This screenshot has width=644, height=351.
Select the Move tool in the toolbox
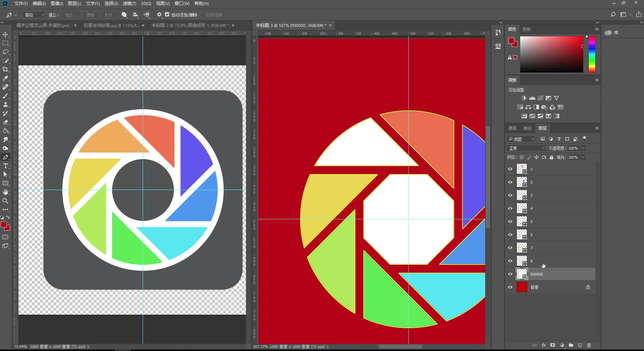pos(5,35)
